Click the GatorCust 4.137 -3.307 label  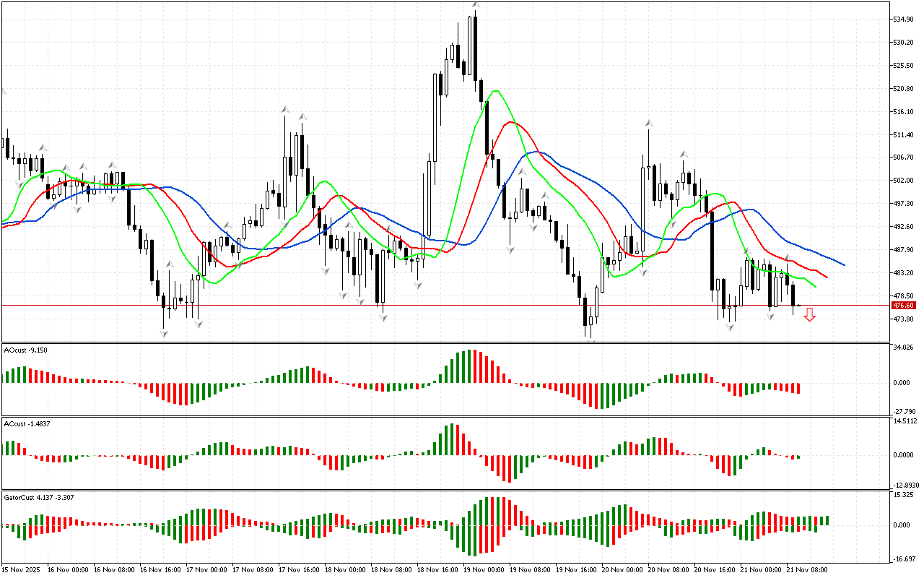click(x=38, y=497)
